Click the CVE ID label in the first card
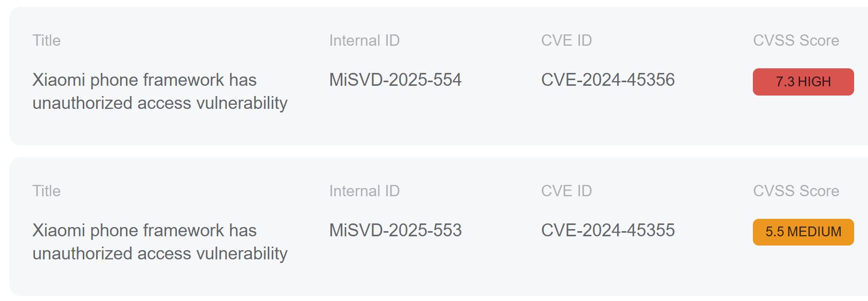Screen dimensions: 868x301 click(566, 41)
